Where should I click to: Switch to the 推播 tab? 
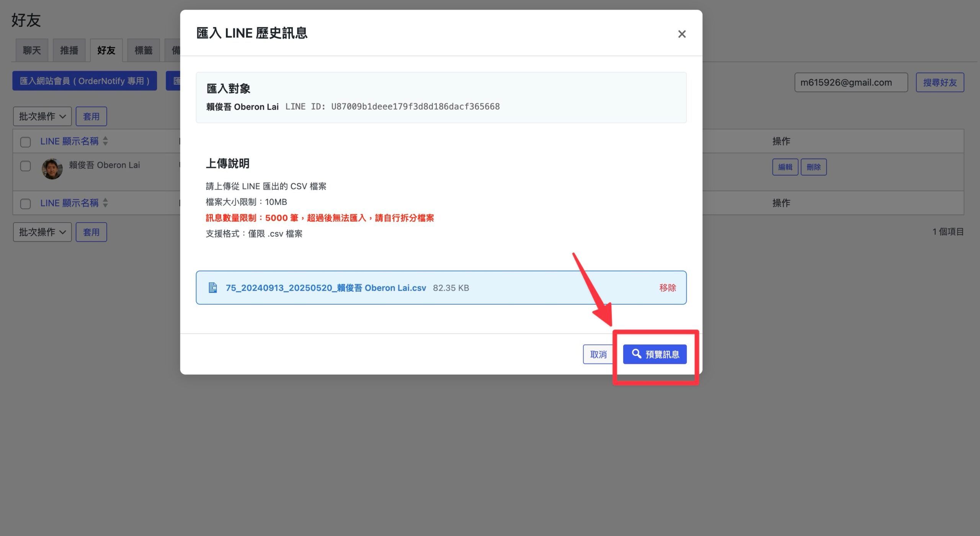[69, 50]
